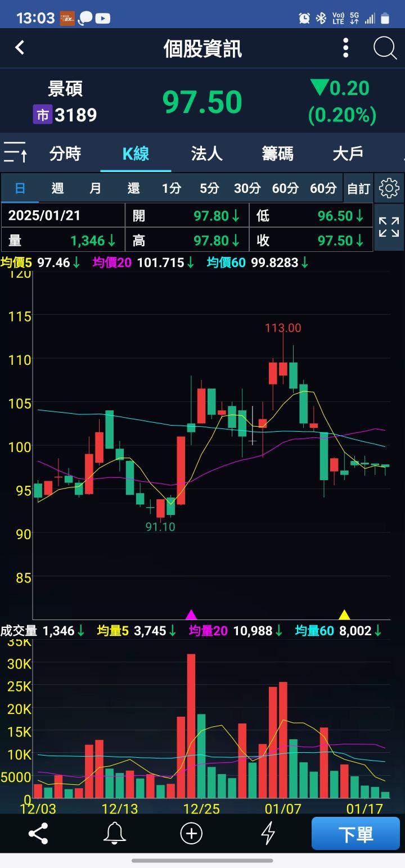Image resolution: width=405 pixels, height=868 pixels.
Task: Tap the magenta triangle marker on chart
Action: point(191,614)
